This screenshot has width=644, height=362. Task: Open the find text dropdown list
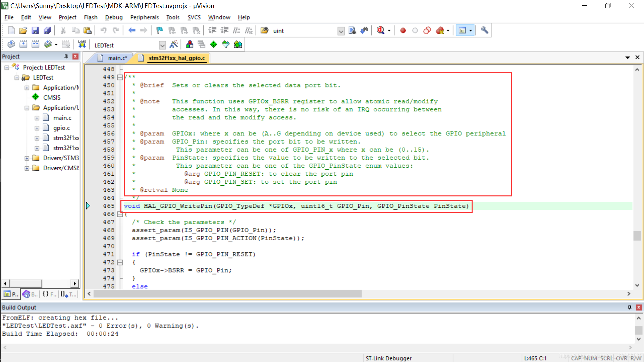click(x=341, y=31)
